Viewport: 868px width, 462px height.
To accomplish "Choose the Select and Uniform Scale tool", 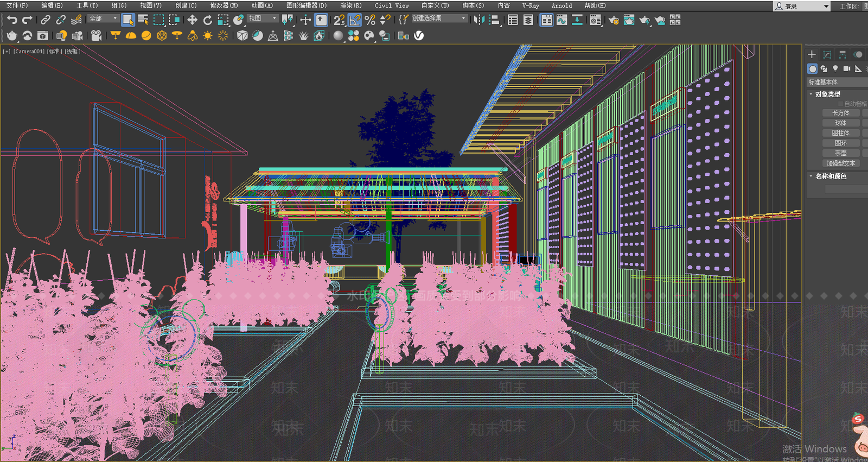I will click(223, 20).
